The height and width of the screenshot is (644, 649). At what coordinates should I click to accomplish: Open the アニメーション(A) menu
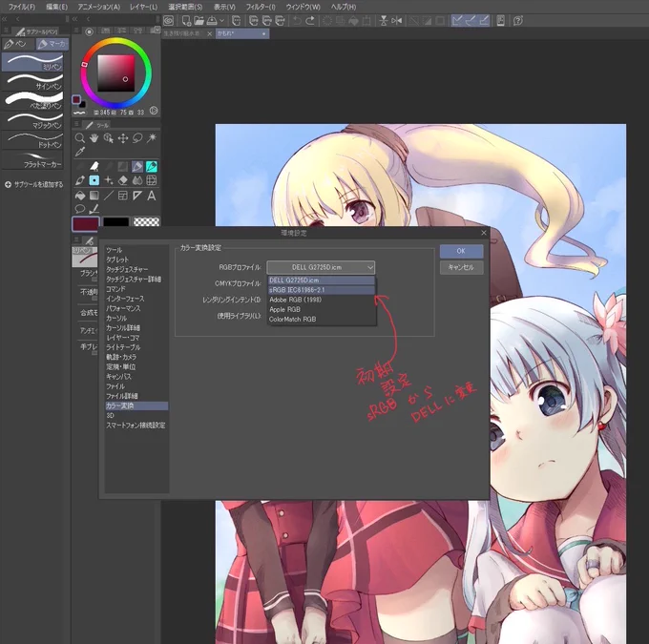[99, 7]
